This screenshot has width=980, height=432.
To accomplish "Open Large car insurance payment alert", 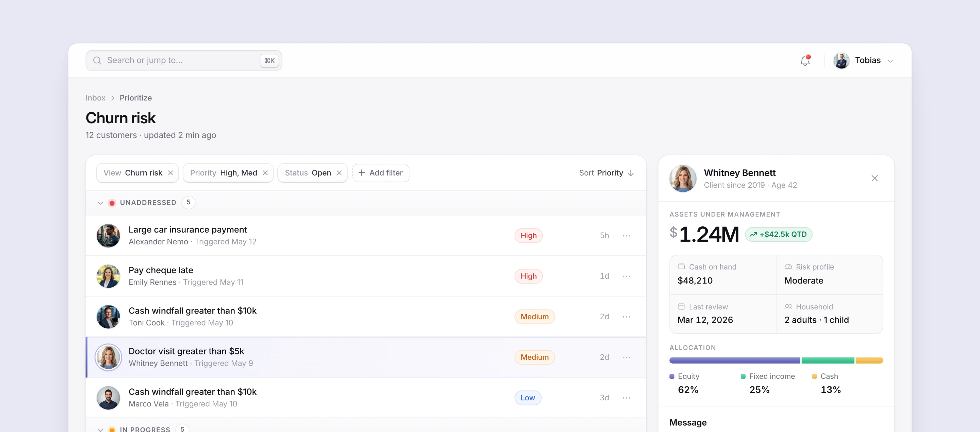I will (x=366, y=236).
